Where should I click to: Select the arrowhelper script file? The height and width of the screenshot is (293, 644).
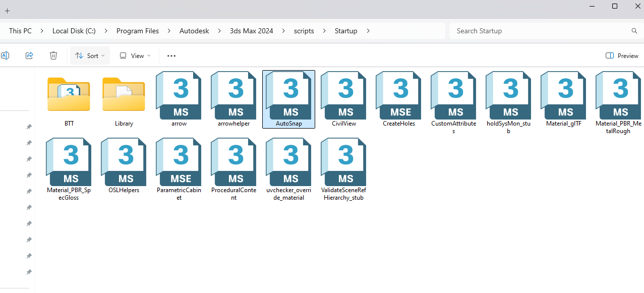pyautogui.click(x=234, y=100)
